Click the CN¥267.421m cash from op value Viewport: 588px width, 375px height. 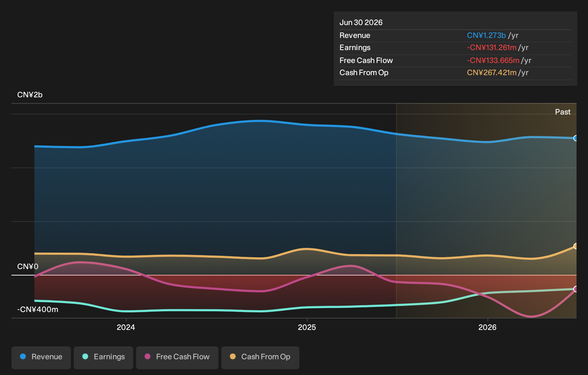[x=492, y=73]
